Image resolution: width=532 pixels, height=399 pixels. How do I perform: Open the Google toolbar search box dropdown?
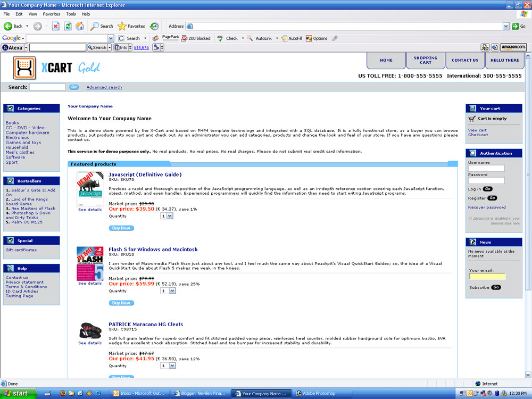point(111,38)
